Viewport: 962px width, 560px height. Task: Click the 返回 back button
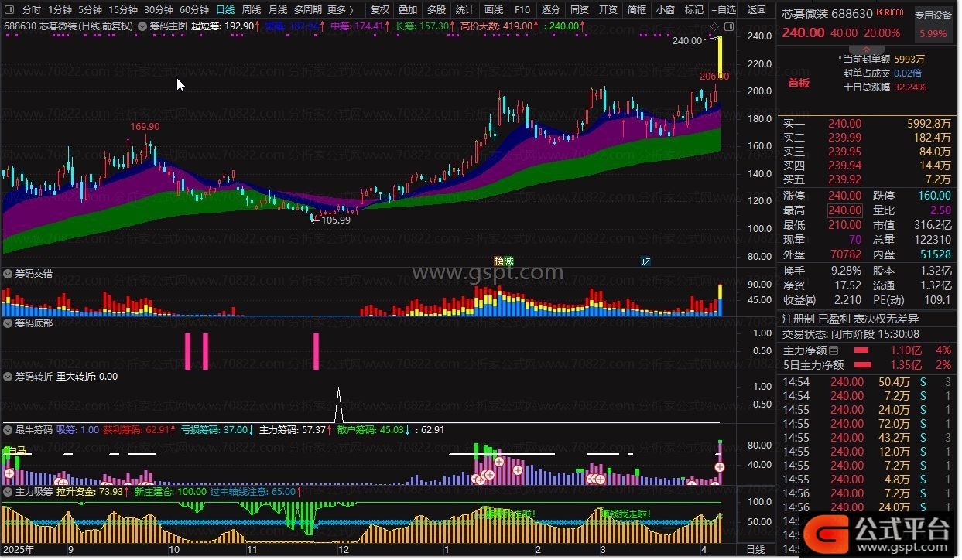click(756, 10)
